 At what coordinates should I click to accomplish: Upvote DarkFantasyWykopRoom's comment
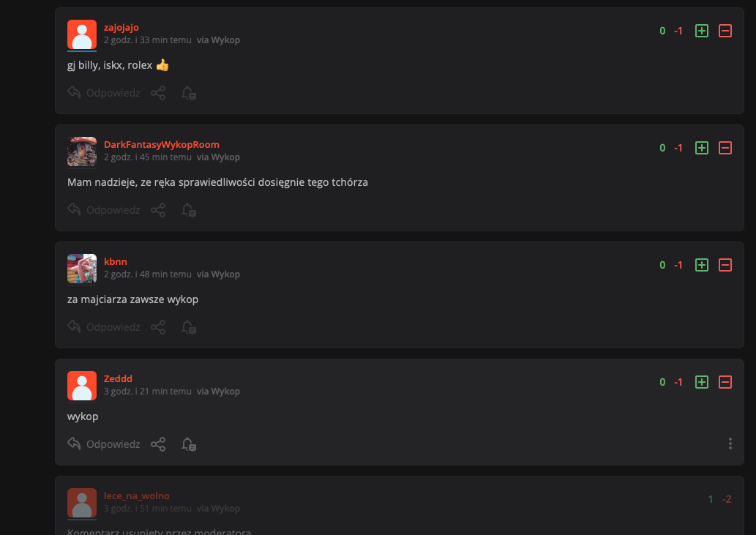(702, 148)
